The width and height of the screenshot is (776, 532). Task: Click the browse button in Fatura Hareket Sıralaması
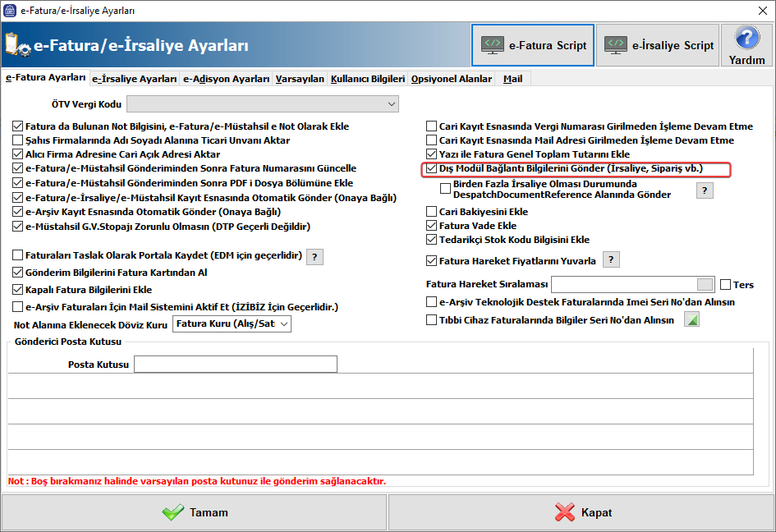click(x=705, y=285)
